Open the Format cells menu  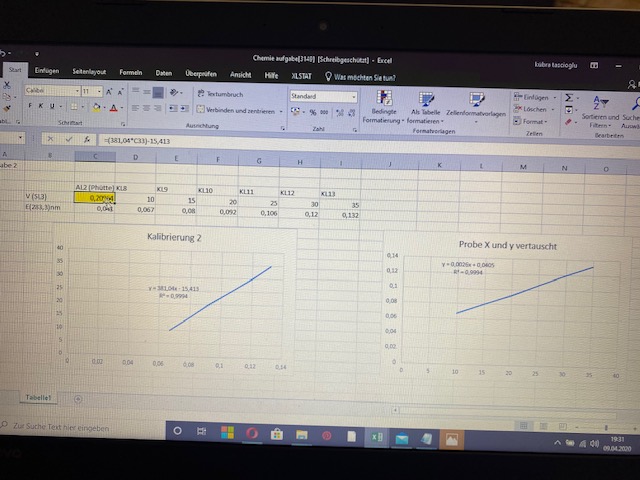pyautogui.click(x=530, y=121)
